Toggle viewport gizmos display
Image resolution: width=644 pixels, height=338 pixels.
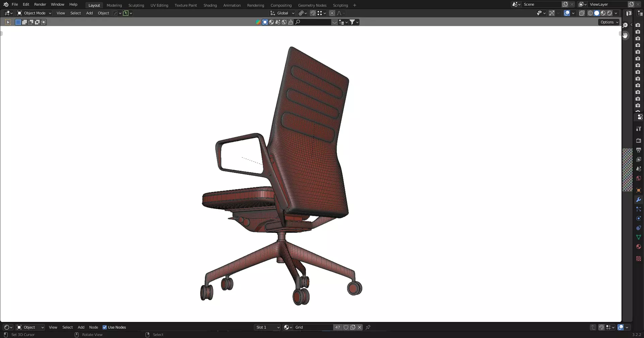click(552, 13)
